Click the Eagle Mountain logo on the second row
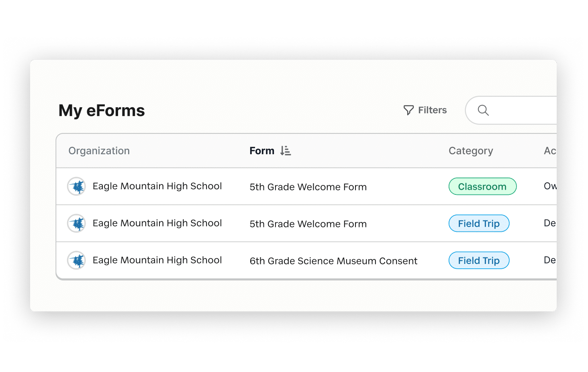Screen dimensions: 588x372 tap(76, 223)
